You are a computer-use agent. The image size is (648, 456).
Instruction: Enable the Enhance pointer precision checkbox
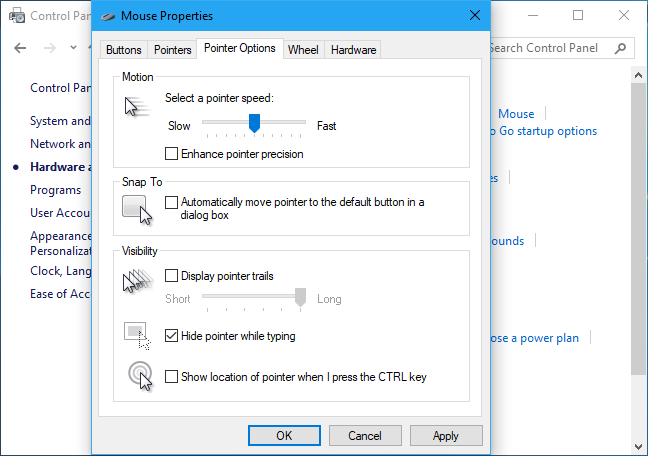pos(172,154)
